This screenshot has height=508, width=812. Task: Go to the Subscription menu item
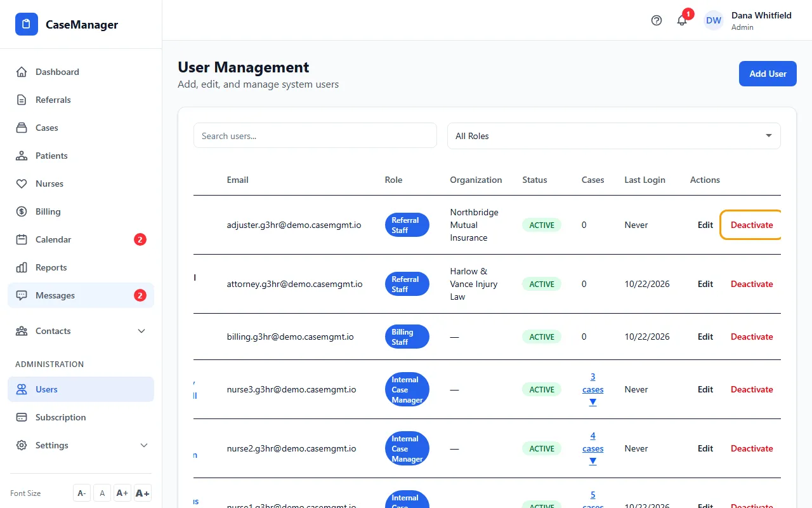[x=81, y=417]
